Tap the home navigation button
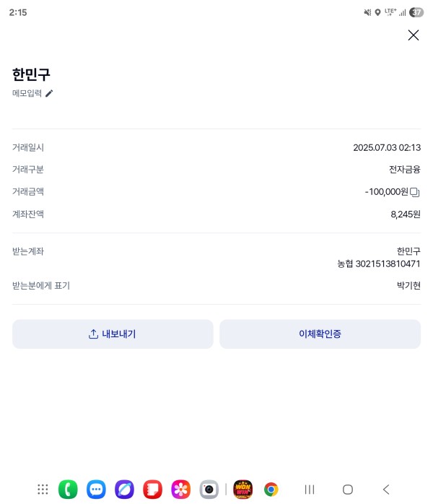 [348, 490]
